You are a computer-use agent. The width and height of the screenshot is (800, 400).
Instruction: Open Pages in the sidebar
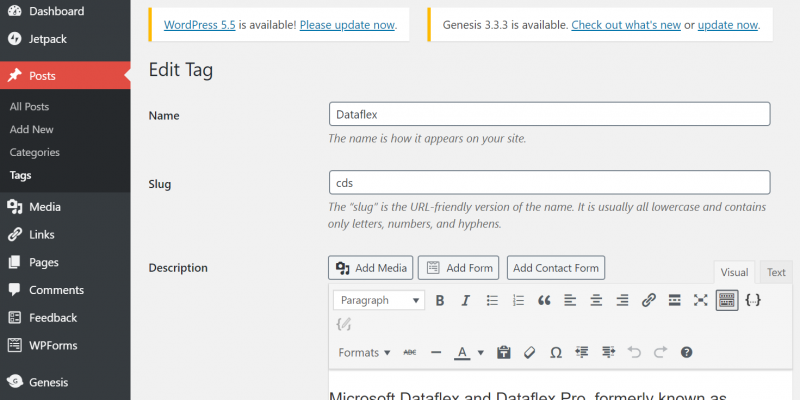pos(65,262)
